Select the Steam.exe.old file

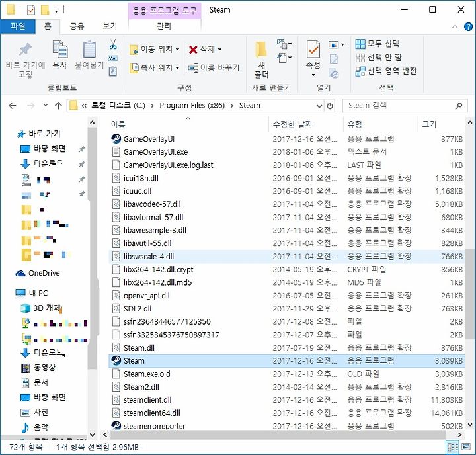click(286, 374)
